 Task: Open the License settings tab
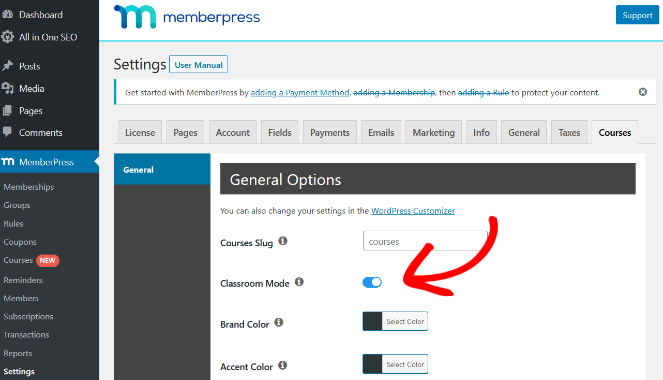click(140, 132)
